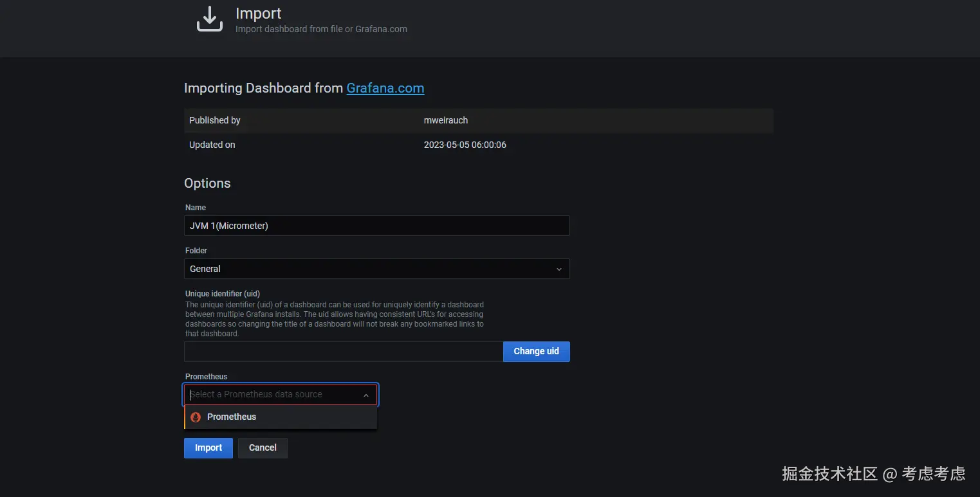Viewport: 980px width, 497px height.
Task: Open the Grafana.com link
Action: 385,88
